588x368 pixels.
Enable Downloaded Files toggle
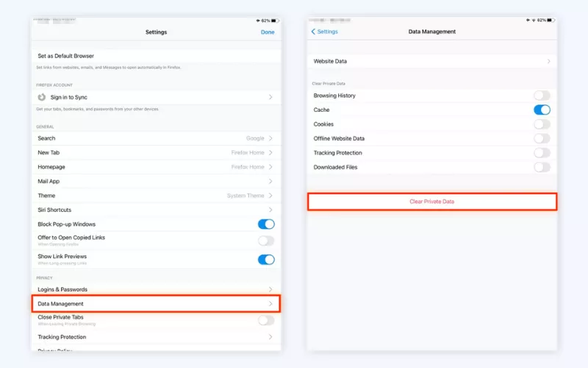pos(542,167)
